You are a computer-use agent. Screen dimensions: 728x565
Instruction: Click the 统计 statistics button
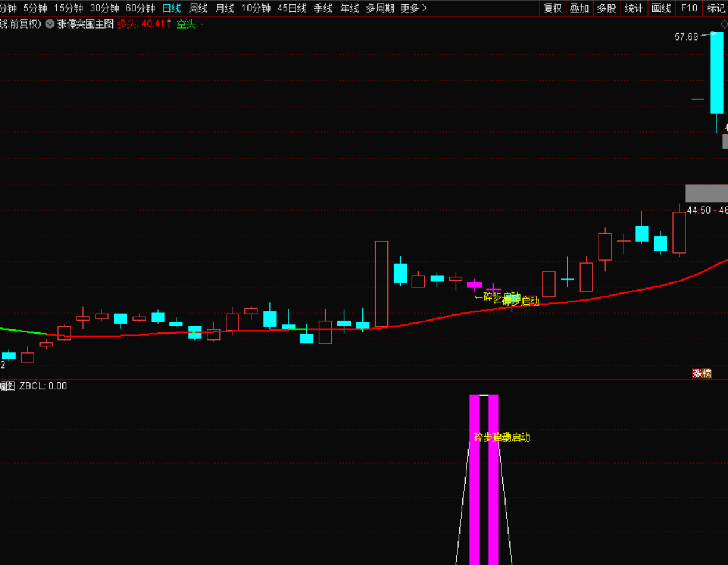(x=633, y=8)
